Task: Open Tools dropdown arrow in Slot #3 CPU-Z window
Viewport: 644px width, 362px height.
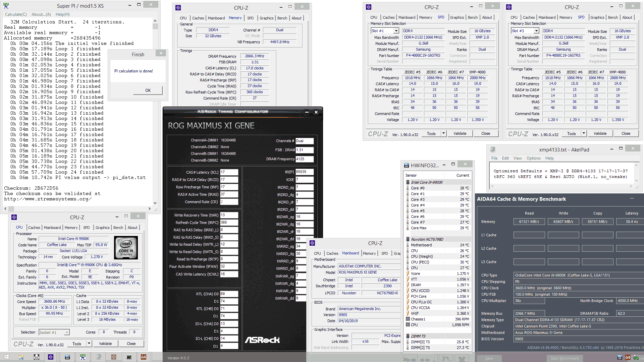Action: coord(584,133)
